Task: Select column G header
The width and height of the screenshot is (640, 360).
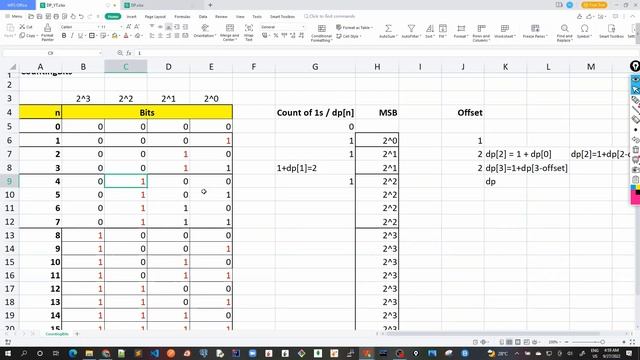Action: (x=315, y=67)
